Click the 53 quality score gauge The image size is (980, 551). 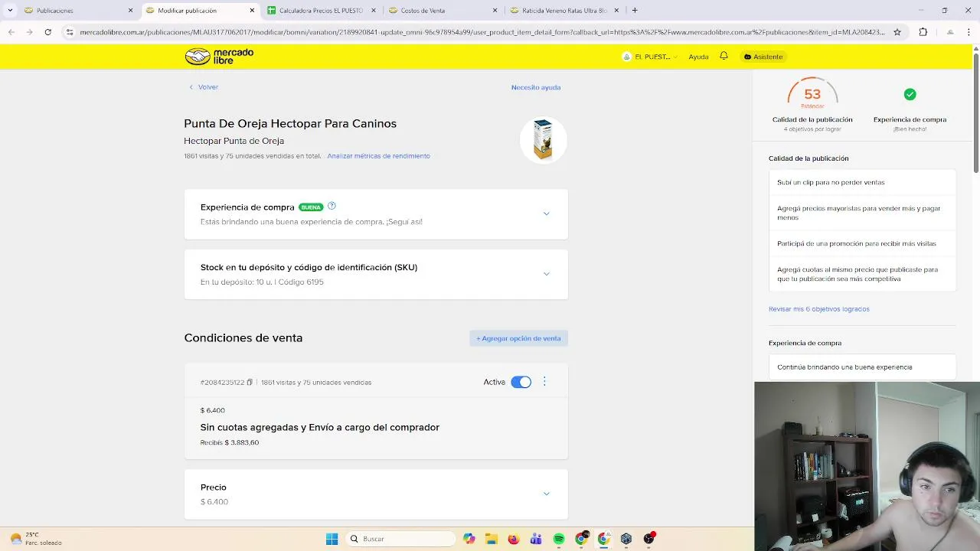tap(812, 94)
